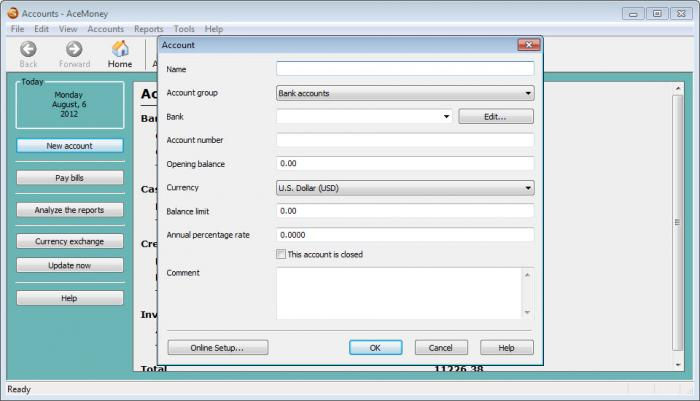Click main window scrollbar down arrow

[x=678, y=365]
